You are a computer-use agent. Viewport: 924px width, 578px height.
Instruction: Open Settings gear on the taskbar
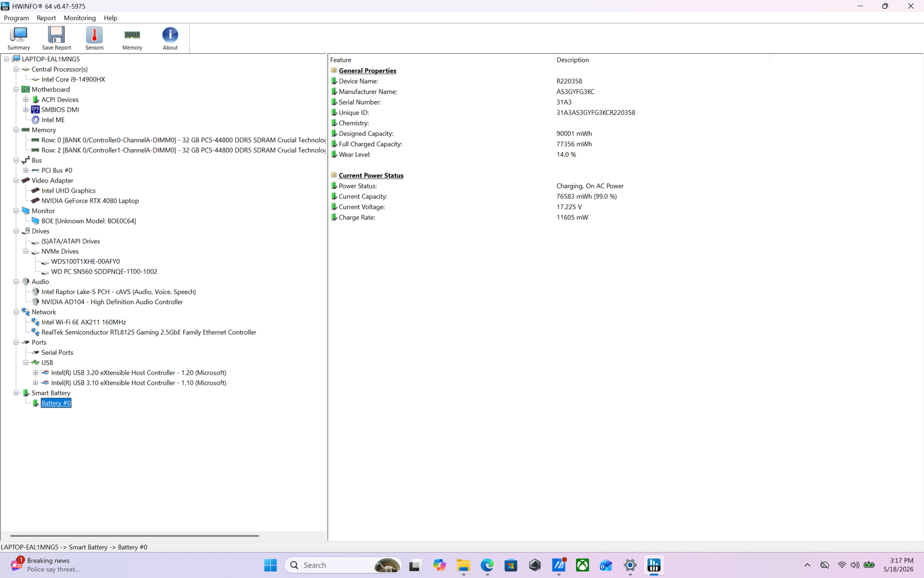coord(630,565)
